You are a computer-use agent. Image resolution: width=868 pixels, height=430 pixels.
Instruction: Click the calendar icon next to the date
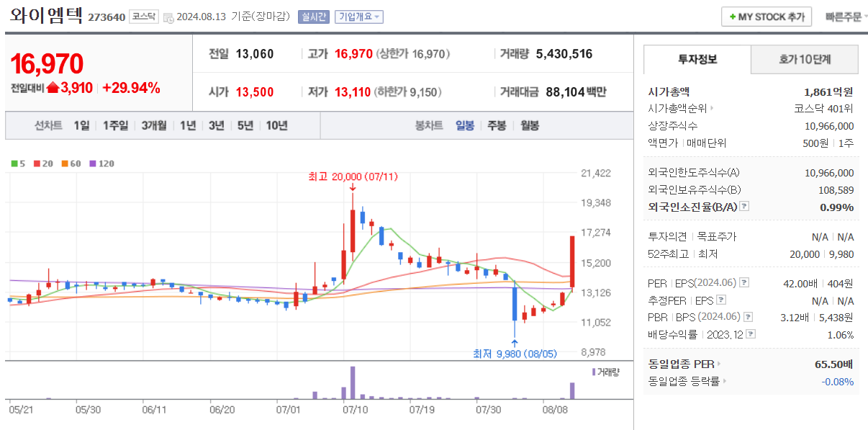click(x=168, y=17)
